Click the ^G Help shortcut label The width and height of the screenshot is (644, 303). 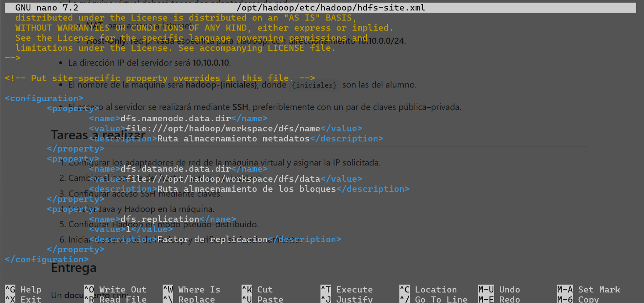click(x=23, y=289)
